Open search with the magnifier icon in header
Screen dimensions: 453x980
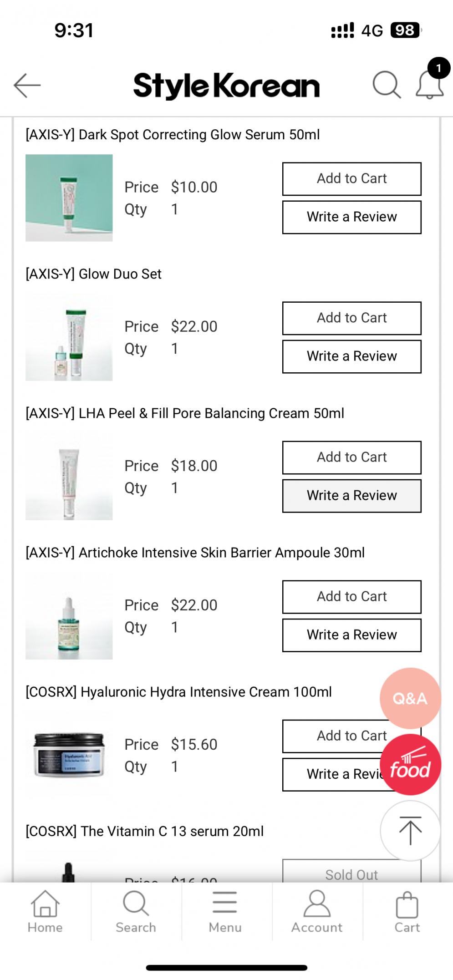pyautogui.click(x=387, y=85)
